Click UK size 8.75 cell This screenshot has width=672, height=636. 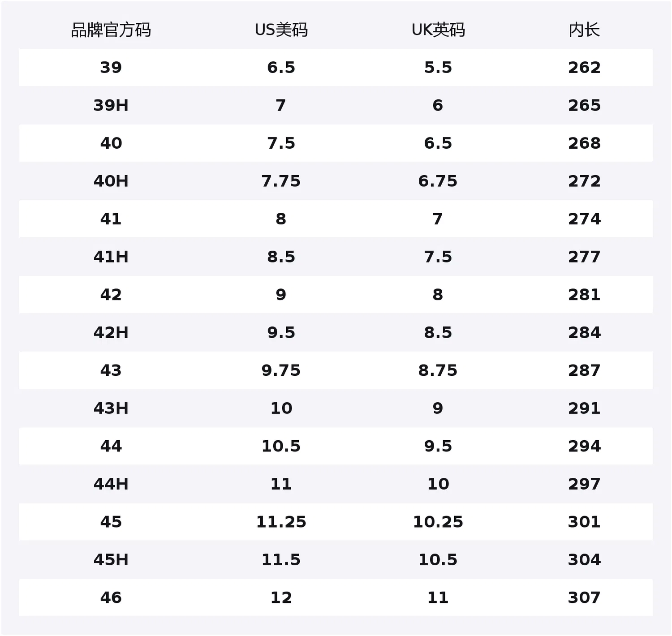pyautogui.click(x=438, y=370)
